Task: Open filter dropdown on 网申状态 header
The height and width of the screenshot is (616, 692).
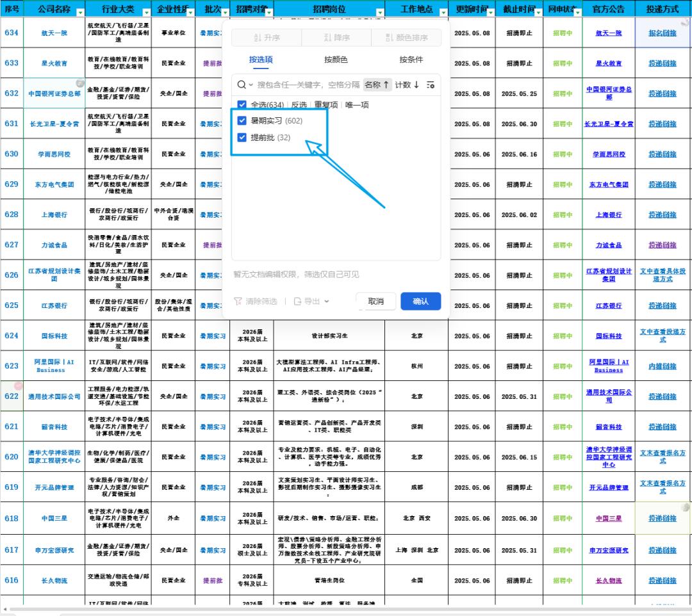Action: pos(577,12)
